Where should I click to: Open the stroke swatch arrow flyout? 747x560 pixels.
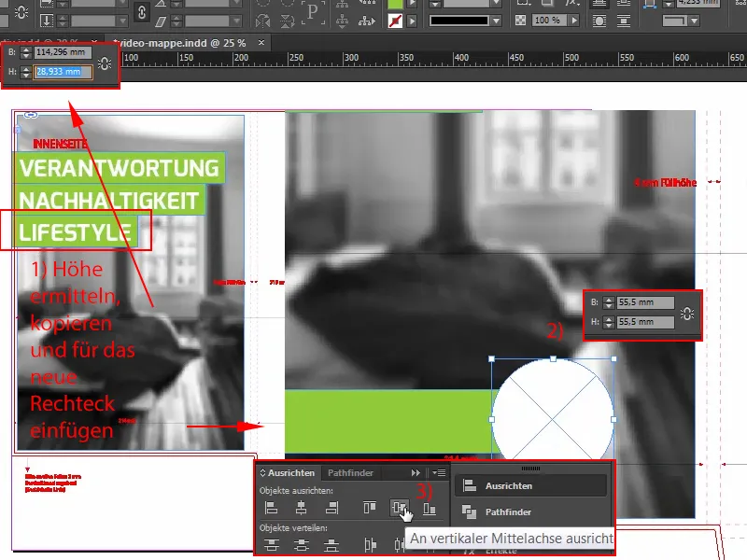click(412, 21)
